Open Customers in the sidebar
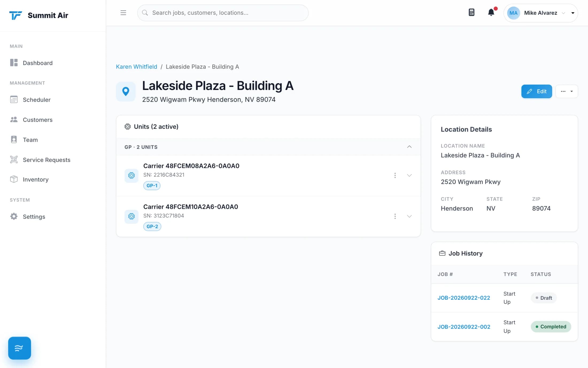The image size is (588, 368). (38, 120)
